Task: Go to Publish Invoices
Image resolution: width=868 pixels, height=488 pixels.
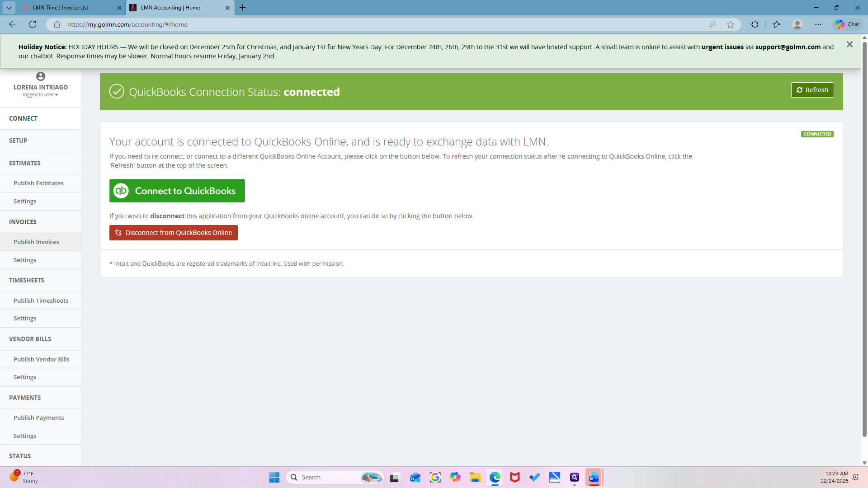Action: click(x=41, y=242)
